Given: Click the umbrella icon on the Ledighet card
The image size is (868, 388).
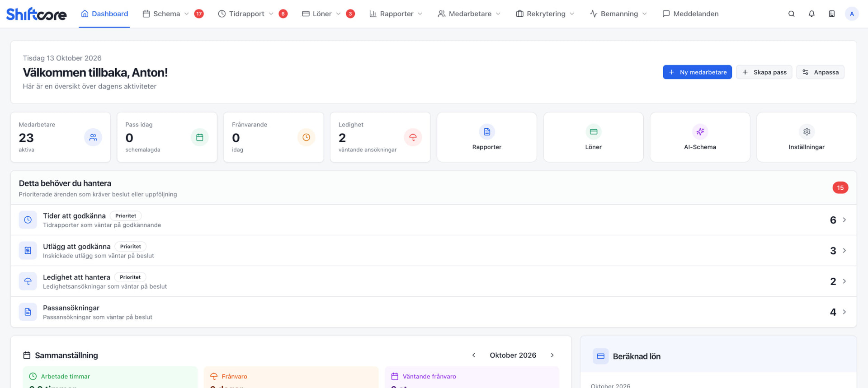Looking at the screenshot, I should click(413, 137).
